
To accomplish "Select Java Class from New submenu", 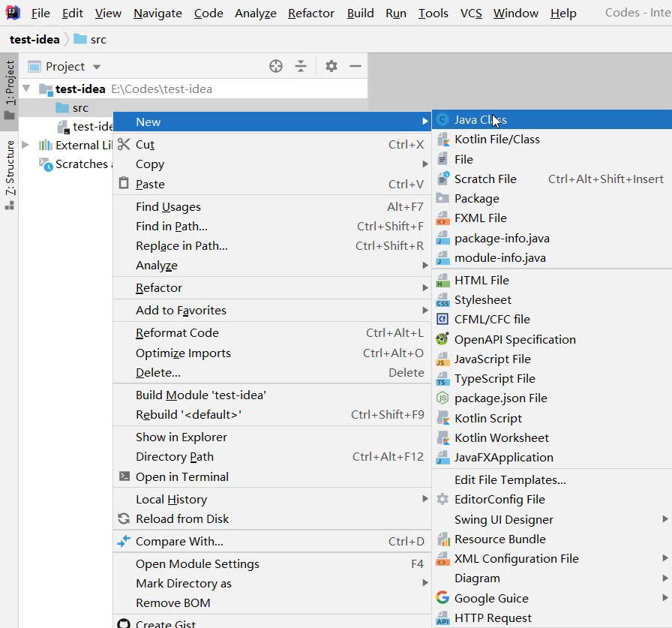I will [x=480, y=120].
